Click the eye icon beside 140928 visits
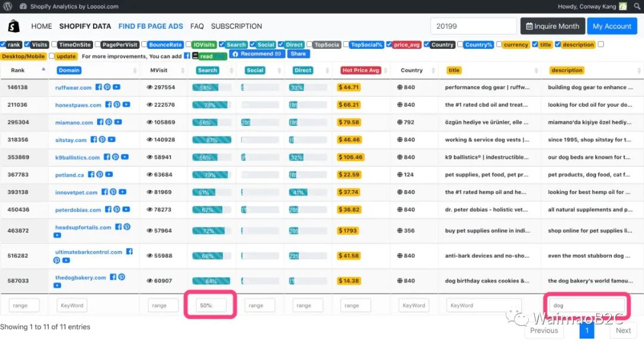This screenshot has height=345, width=644. (150, 140)
